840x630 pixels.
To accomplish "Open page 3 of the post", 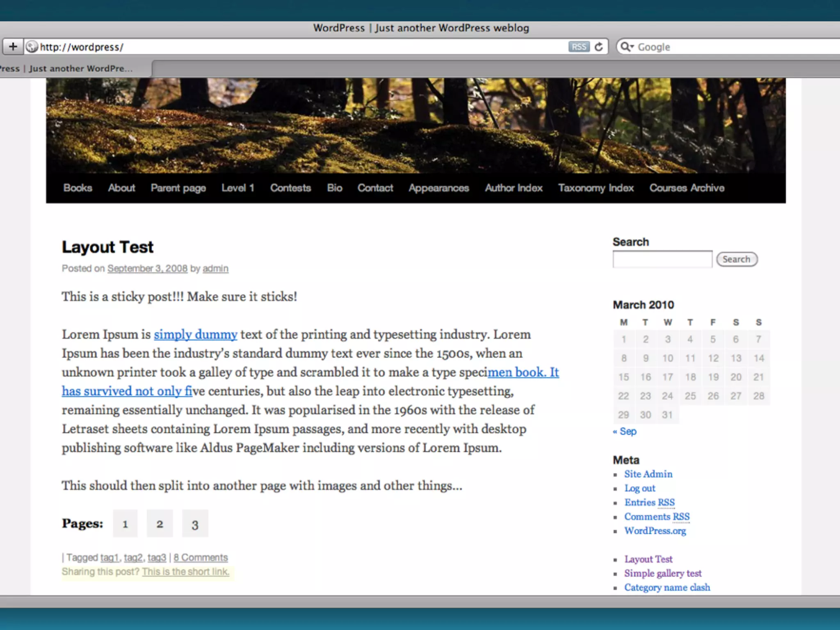I will pos(195,524).
